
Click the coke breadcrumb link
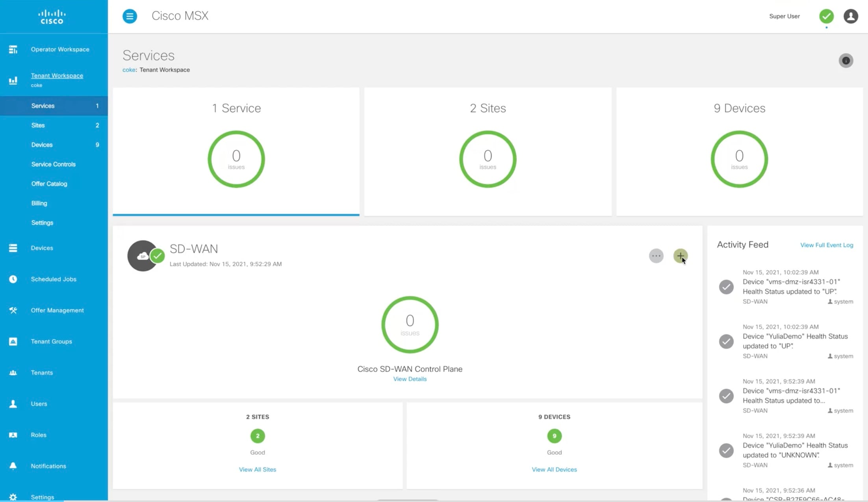129,70
